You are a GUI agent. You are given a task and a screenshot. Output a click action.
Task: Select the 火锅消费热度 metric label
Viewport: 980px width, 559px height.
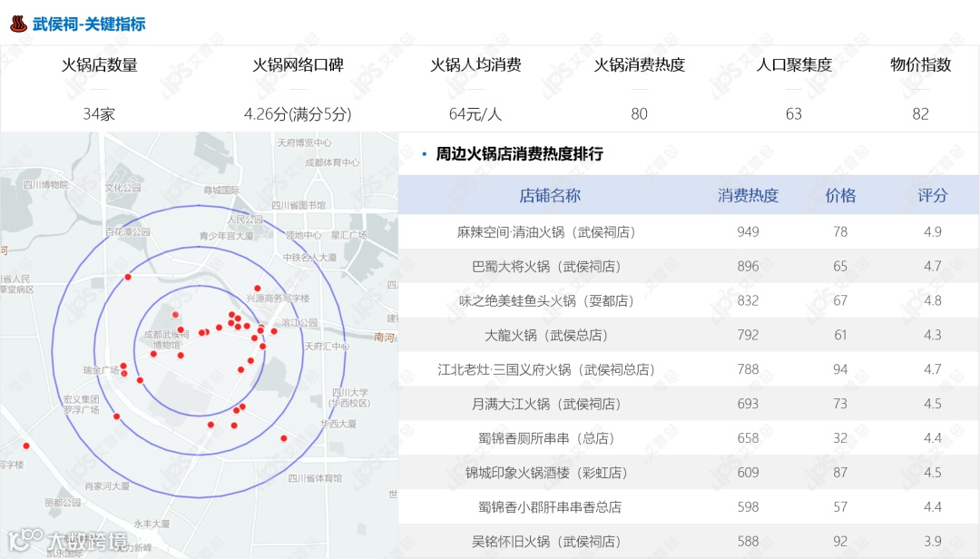click(640, 65)
